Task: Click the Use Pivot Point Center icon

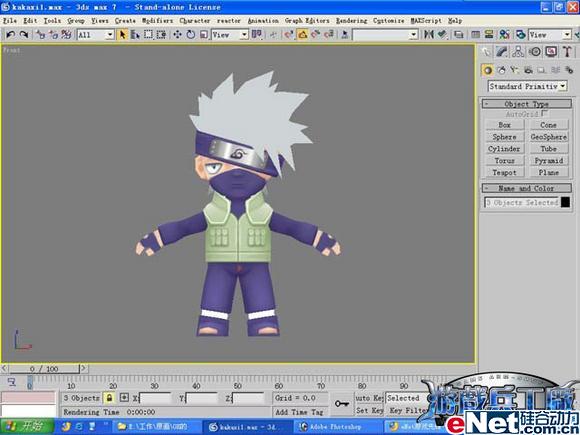Action: click(x=257, y=35)
